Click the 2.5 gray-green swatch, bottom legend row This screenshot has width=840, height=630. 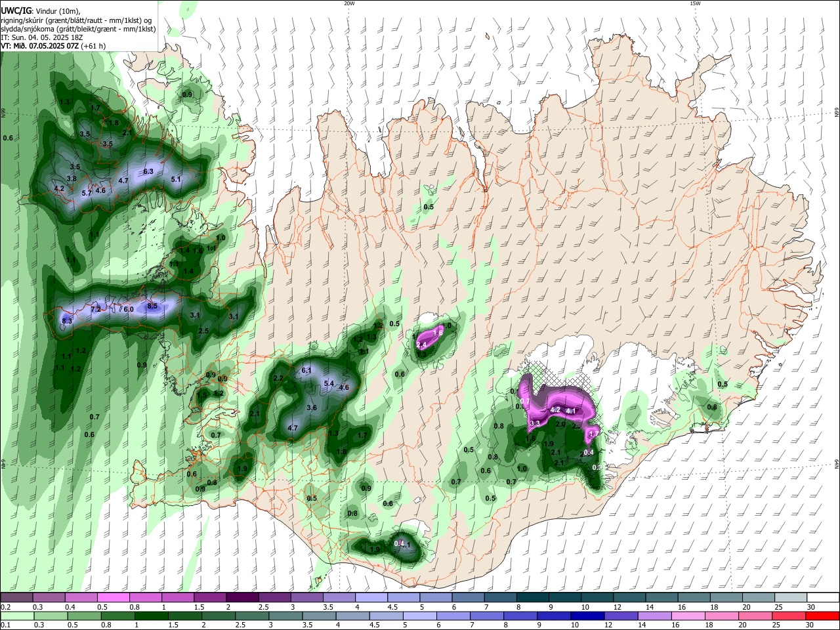(x=252, y=616)
